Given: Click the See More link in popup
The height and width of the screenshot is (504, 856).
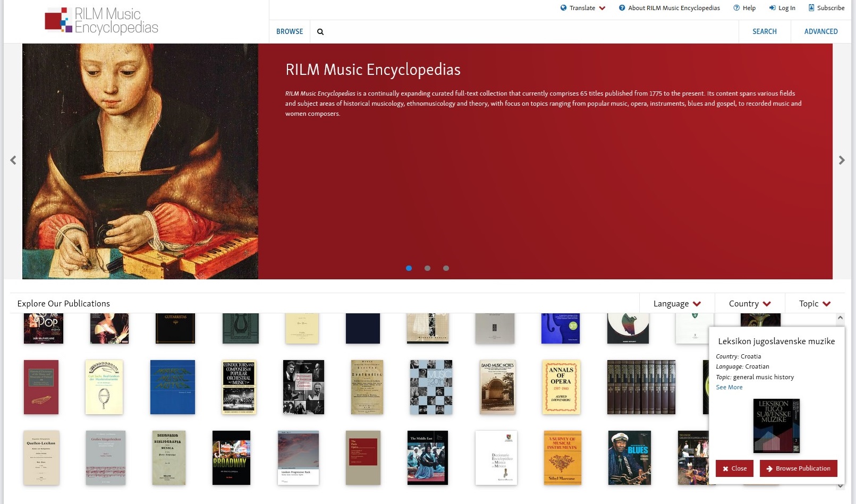Looking at the screenshot, I should pyautogui.click(x=729, y=387).
